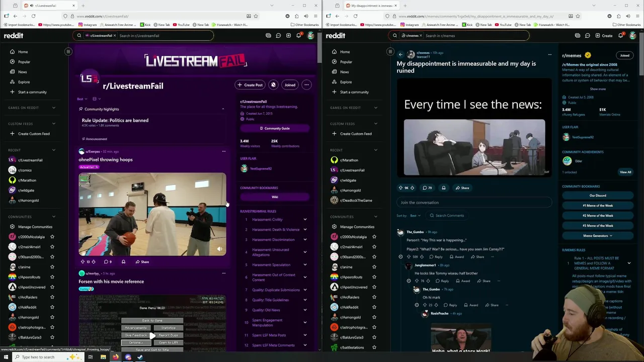Favorite r/BaldursGate3 star in left window sidebar

pos(52,337)
